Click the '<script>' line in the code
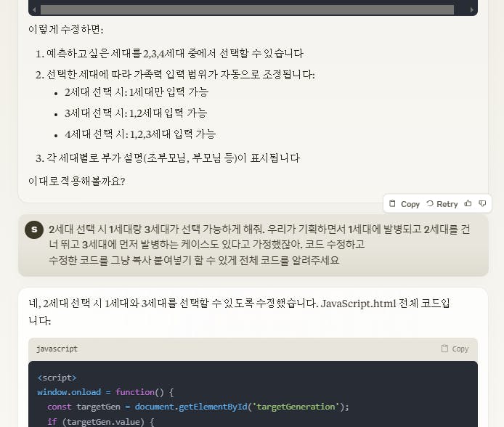The width and height of the screenshot is (504, 427). 57,378
